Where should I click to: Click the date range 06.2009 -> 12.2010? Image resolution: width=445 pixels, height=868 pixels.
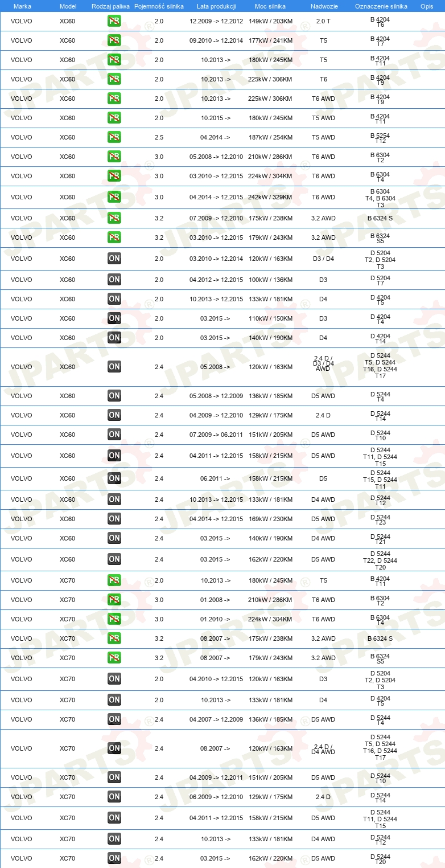pos(216,797)
